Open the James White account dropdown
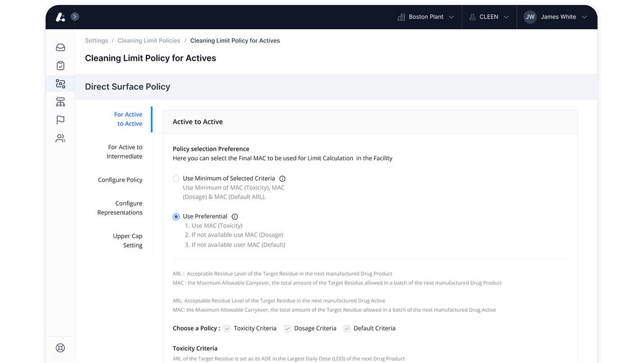 [558, 16]
